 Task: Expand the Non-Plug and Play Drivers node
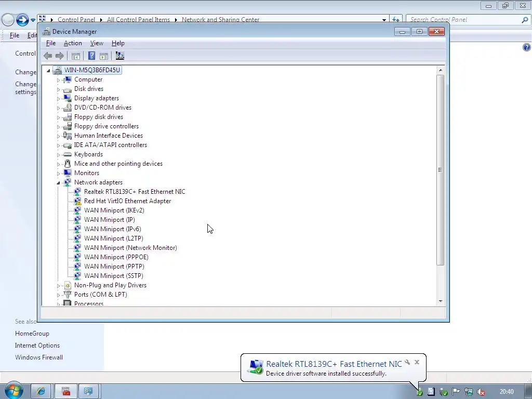(x=58, y=286)
